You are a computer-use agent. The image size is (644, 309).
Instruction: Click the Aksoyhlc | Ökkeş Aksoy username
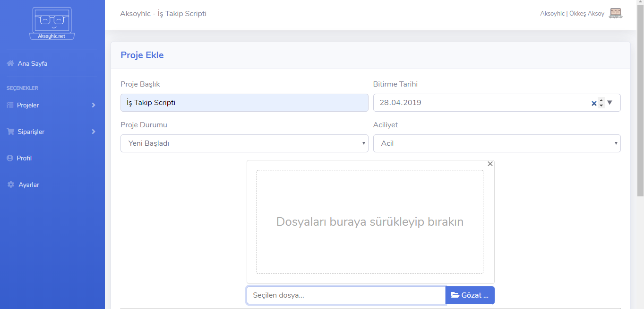(572, 14)
